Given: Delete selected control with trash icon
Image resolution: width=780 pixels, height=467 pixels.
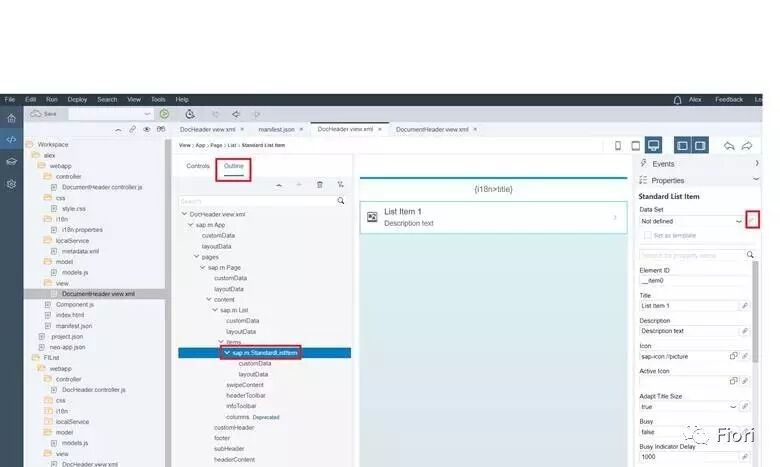Looking at the screenshot, I should tap(320, 185).
